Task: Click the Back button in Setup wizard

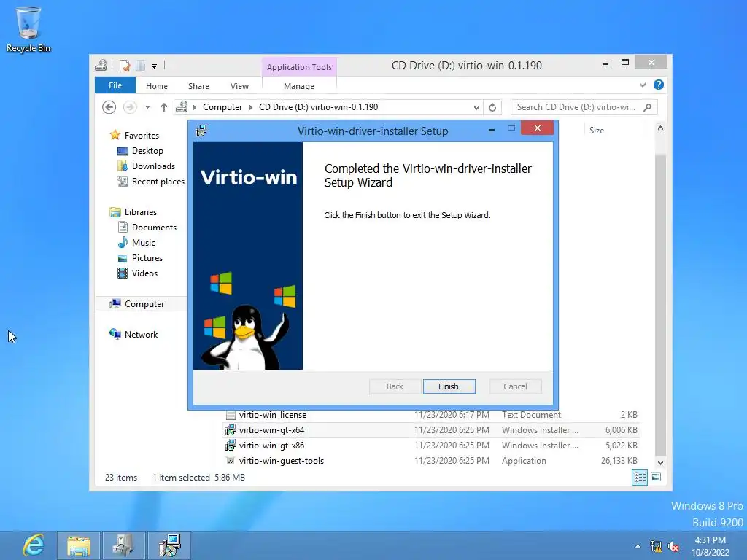Action: 395,386
